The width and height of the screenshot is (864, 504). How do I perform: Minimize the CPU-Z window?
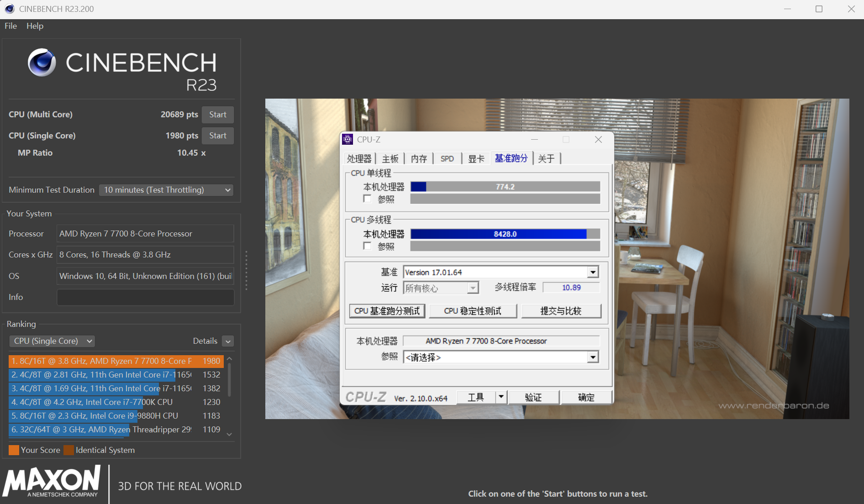[534, 140]
